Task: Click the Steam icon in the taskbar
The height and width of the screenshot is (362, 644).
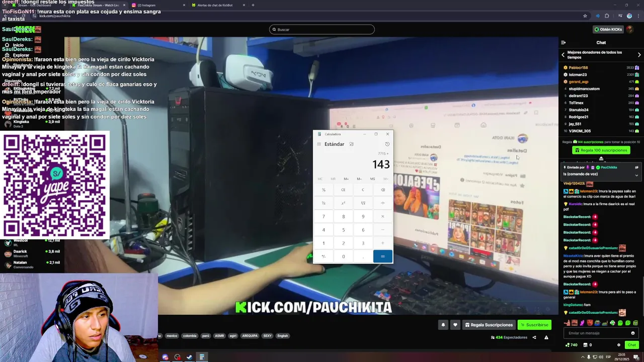Action: [189, 357]
